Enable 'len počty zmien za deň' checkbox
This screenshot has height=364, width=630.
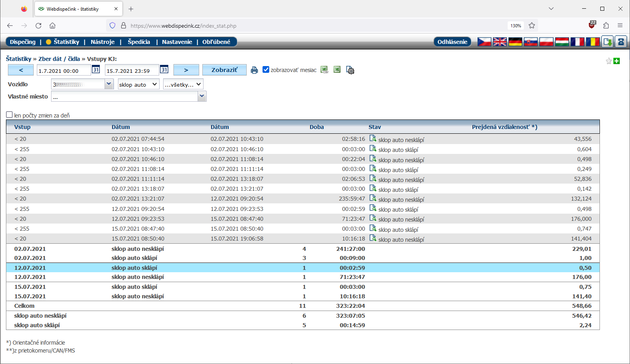click(x=10, y=115)
